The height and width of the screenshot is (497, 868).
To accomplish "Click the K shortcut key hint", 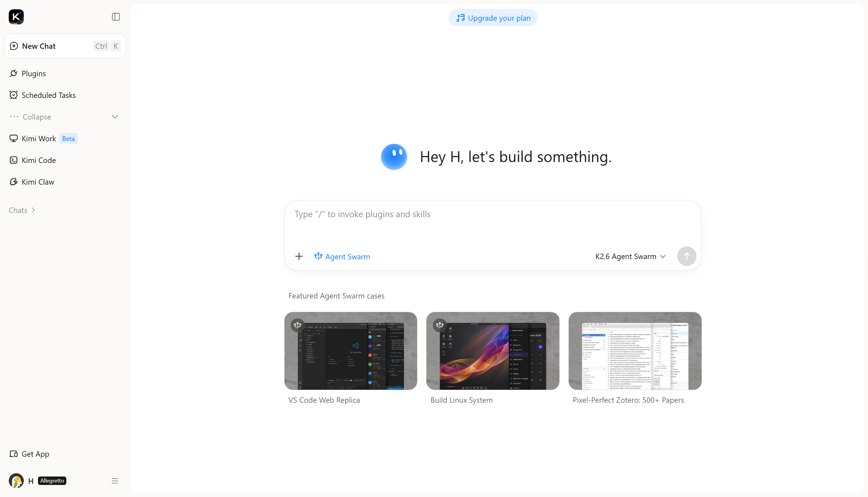I will [x=116, y=46].
